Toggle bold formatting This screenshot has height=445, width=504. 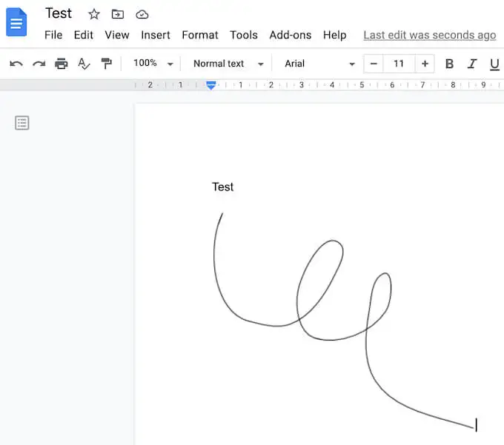point(449,64)
